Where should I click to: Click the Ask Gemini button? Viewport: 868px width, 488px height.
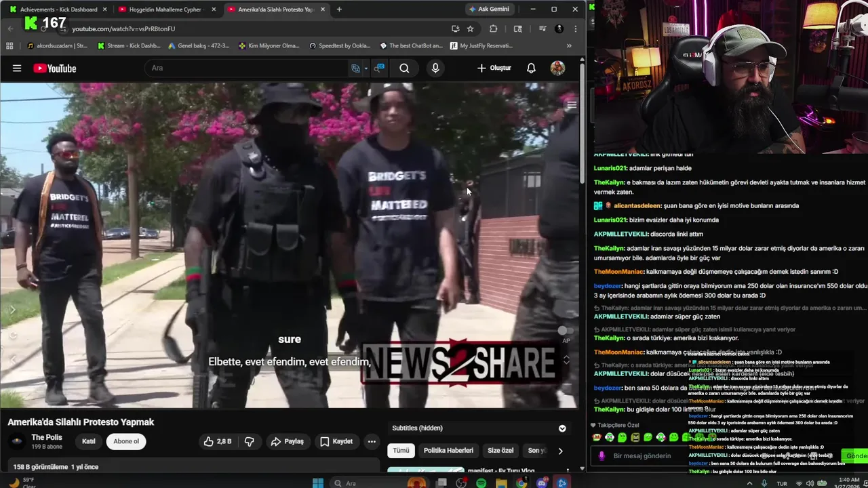(489, 9)
